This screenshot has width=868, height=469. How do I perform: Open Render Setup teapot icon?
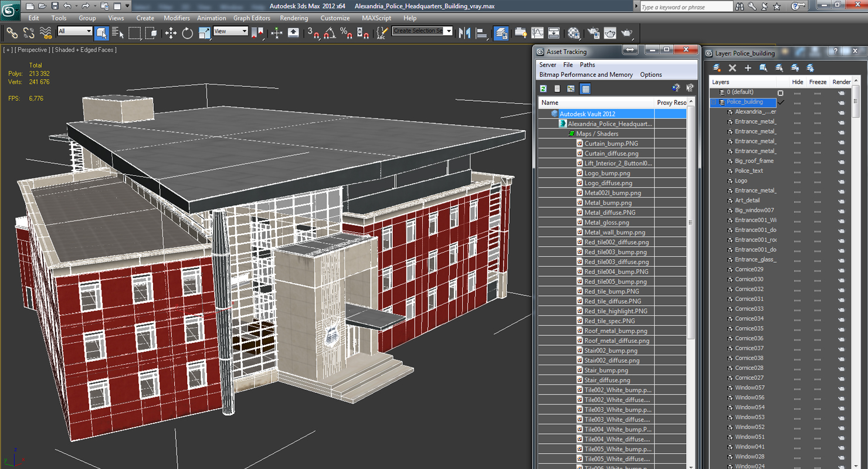click(594, 33)
